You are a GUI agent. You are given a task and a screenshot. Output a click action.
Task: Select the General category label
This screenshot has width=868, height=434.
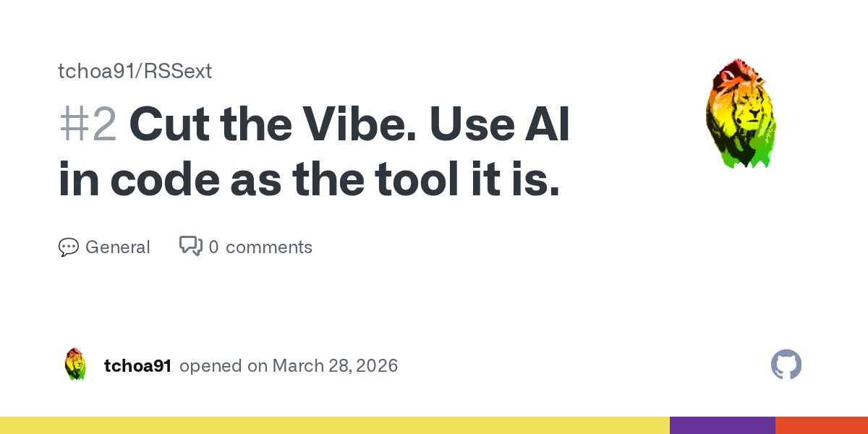pyautogui.click(x=117, y=247)
